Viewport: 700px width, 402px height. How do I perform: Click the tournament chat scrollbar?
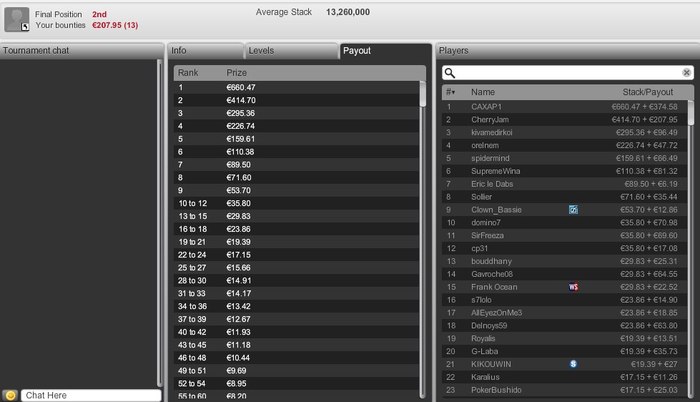click(x=159, y=223)
